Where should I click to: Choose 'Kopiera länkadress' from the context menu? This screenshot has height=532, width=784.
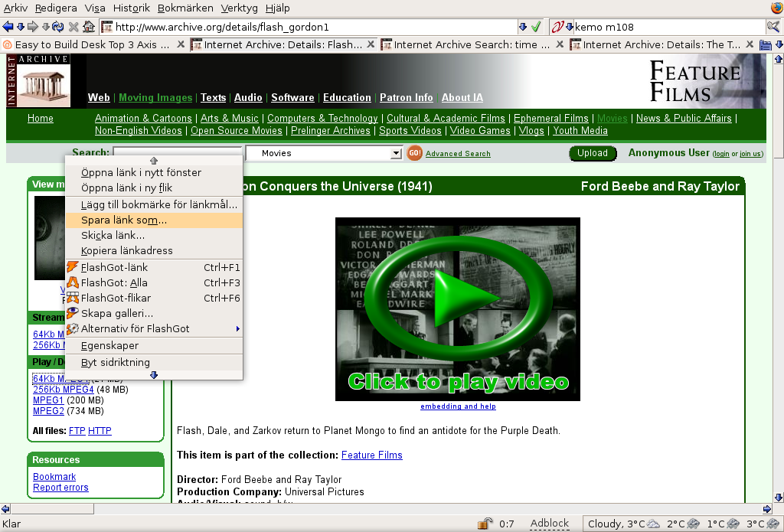point(154,250)
